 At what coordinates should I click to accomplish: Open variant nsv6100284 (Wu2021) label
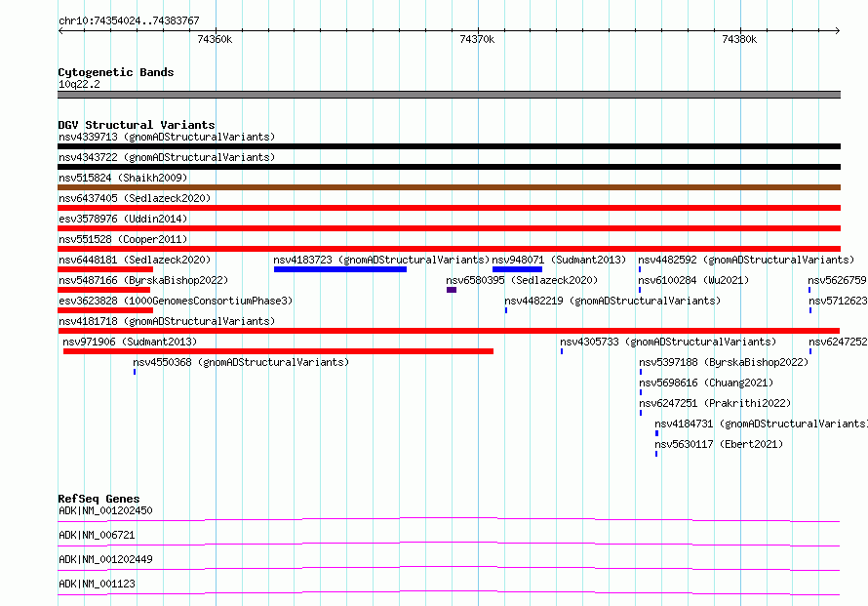pos(693,280)
